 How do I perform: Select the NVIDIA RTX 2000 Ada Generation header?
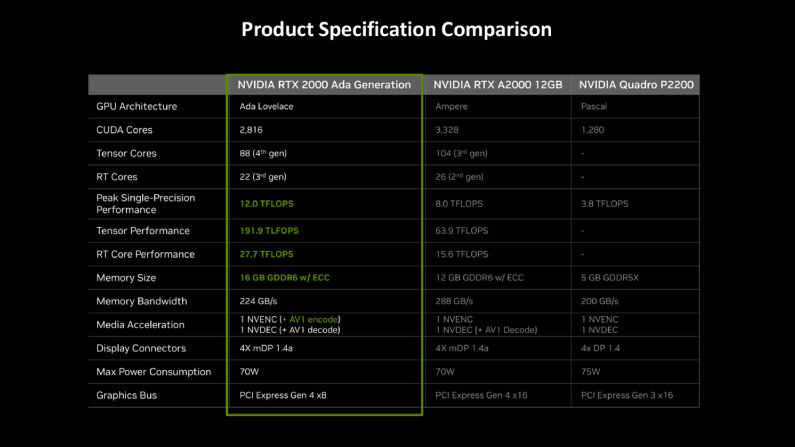(324, 85)
